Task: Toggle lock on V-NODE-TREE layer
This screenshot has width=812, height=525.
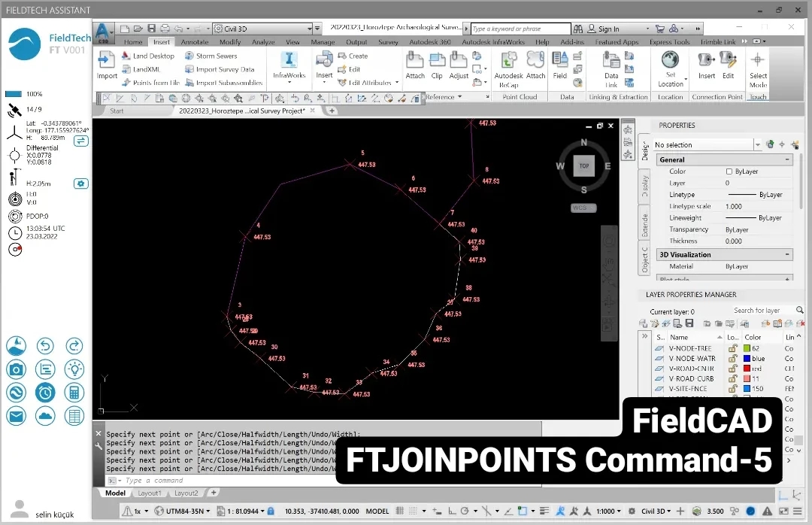Action: pos(732,348)
